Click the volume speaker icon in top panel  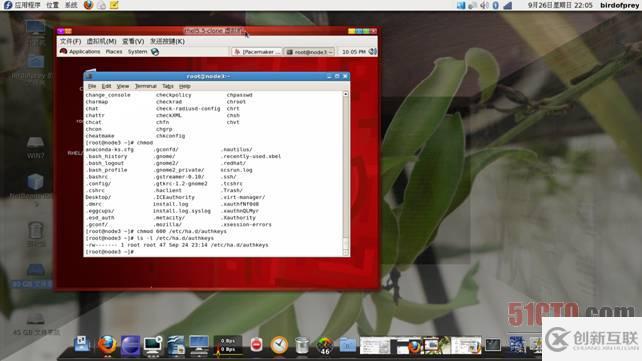[x=484, y=5]
